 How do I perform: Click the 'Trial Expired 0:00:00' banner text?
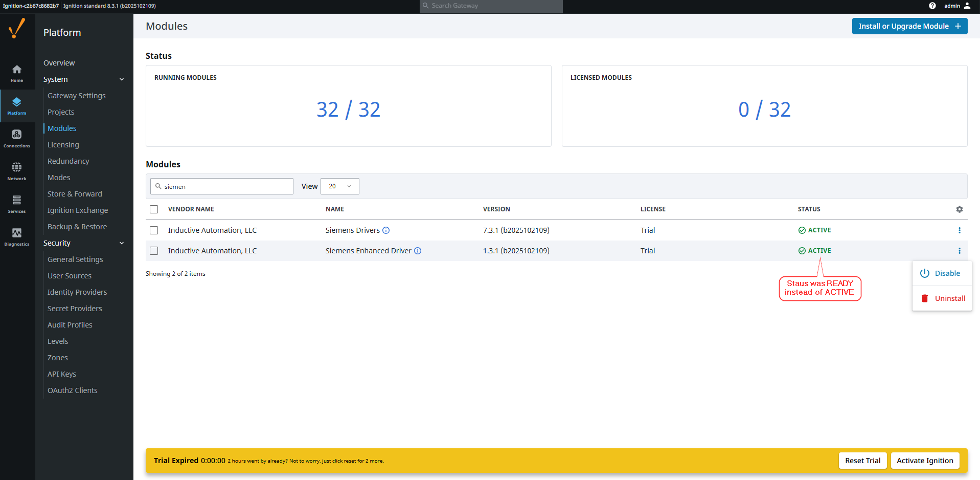(190, 461)
